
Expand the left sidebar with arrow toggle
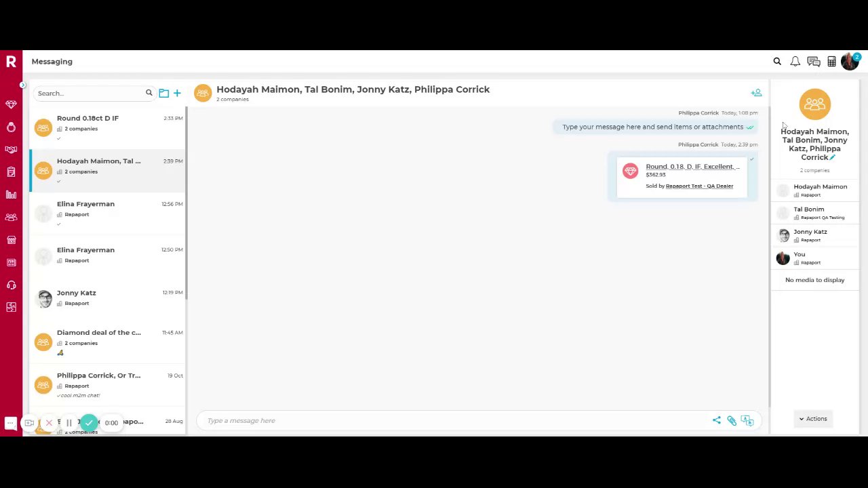pos(22,85)
